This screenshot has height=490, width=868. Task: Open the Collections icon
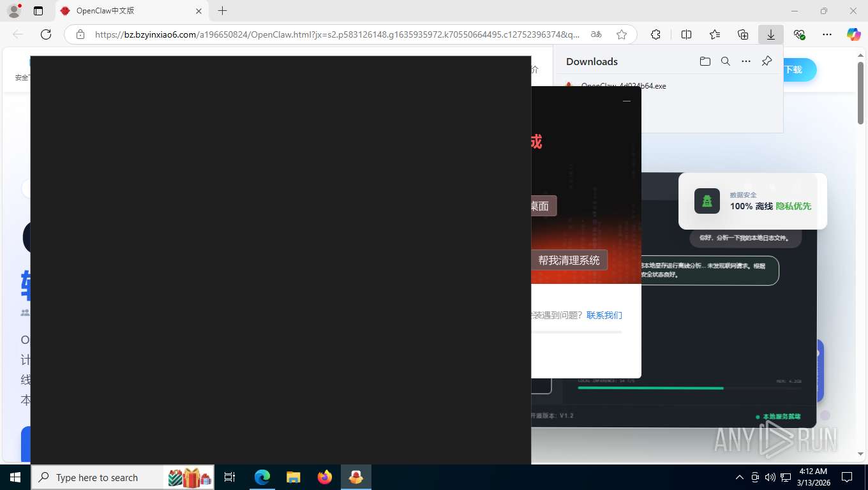(x=743, y=34)
